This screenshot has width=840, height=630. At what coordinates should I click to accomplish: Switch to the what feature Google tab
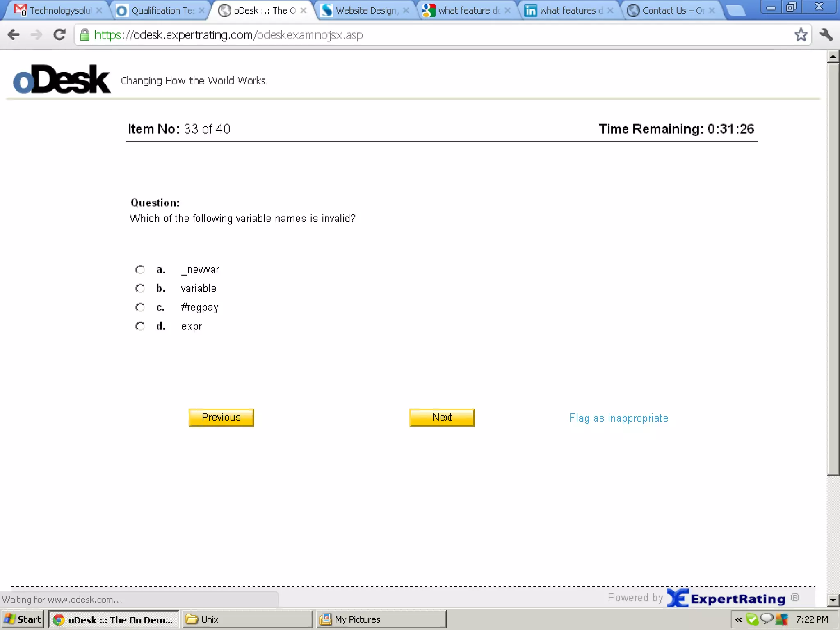467,10
